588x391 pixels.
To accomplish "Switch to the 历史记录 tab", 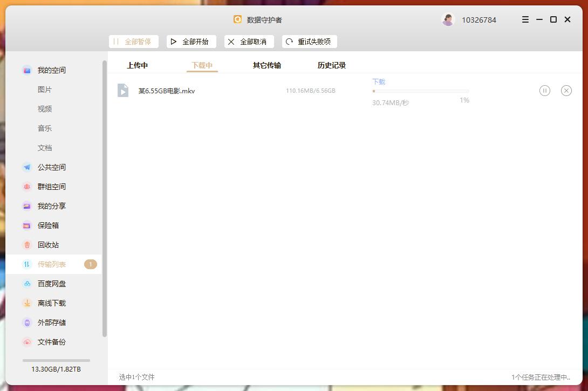I will coord(331,65).
